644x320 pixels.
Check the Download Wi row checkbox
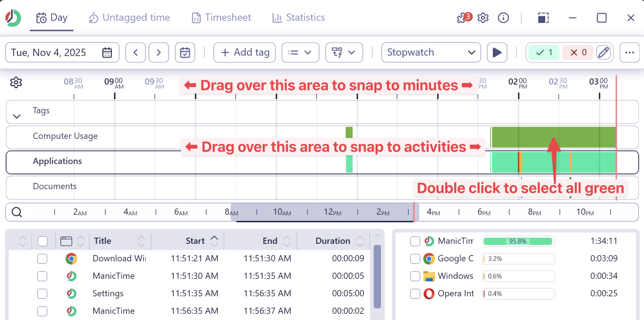[42, 258]
